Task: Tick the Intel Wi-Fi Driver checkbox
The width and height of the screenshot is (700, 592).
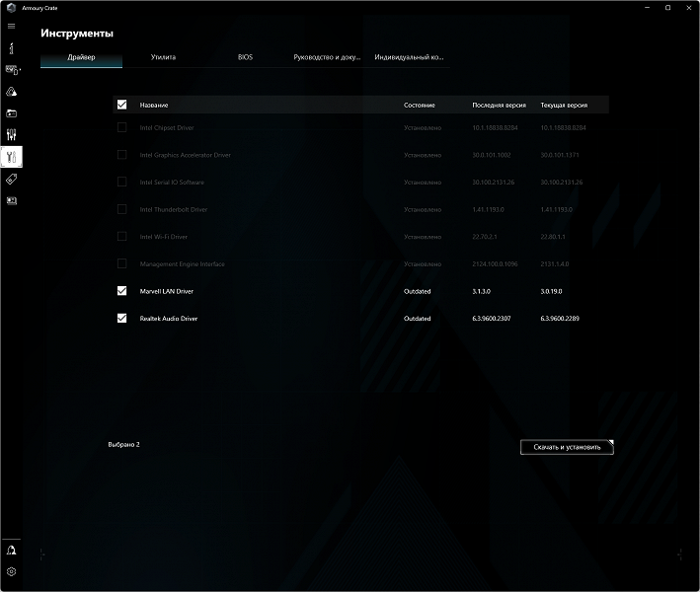Action: point(121,237)
